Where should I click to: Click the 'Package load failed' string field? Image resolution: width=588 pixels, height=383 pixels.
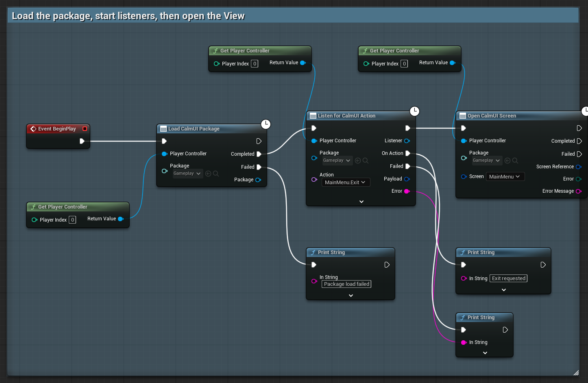click(x=346, y=284)
